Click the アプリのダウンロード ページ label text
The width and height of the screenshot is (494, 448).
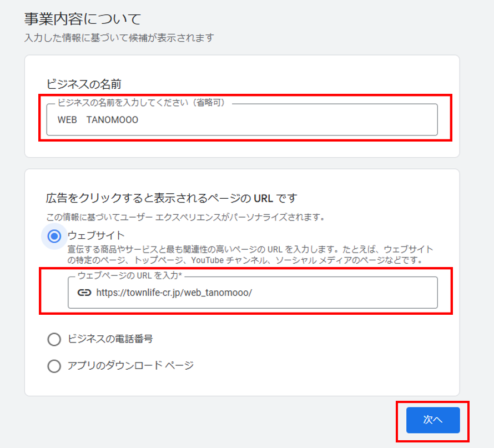point(130,366)
